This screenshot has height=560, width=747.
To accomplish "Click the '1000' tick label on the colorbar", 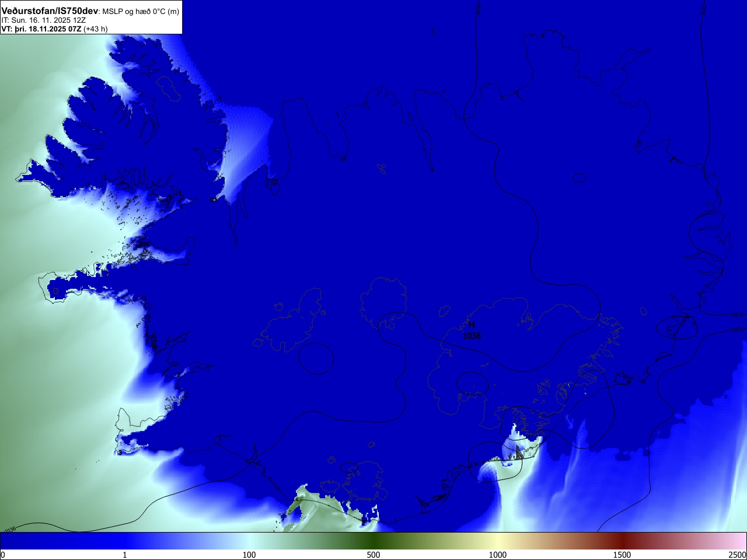I will pos(498,555).
